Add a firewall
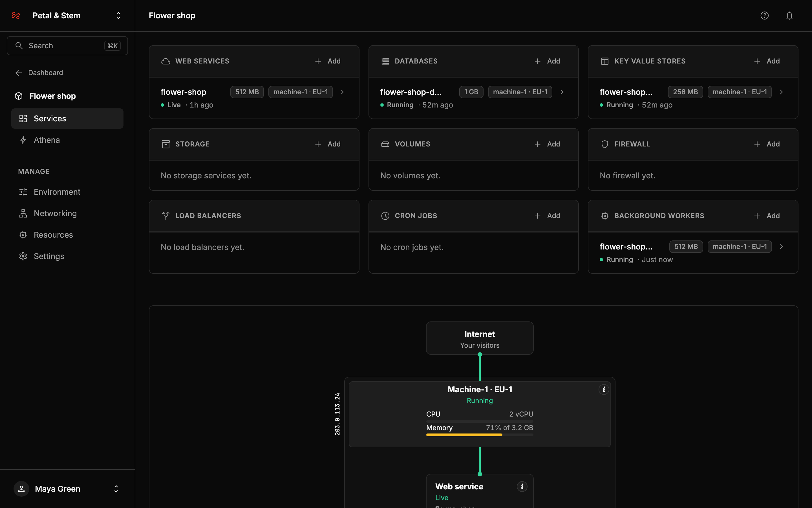 coord(767,144)
